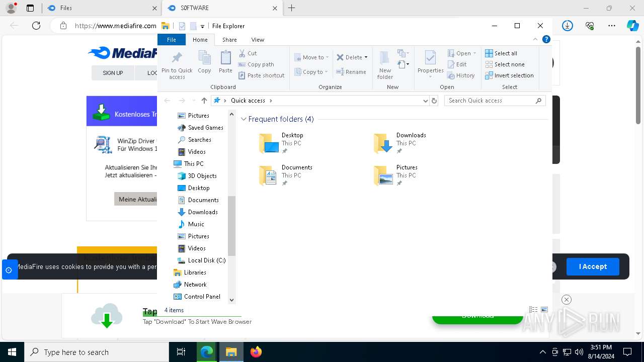
Task: Click the Refresh button beside address bar
Action: [434, 101]
